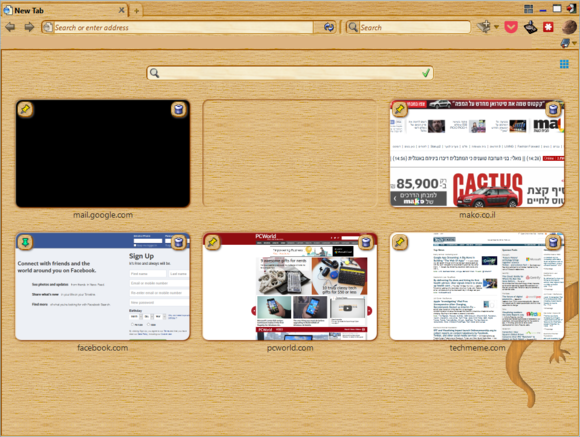Focus the Search or enter address field
Image resolution: width=580 pixels, height=437 pixels.
183,27
